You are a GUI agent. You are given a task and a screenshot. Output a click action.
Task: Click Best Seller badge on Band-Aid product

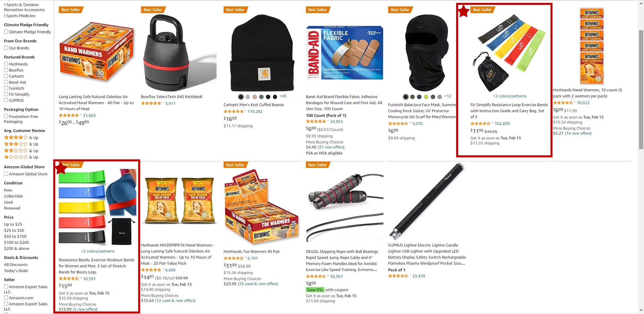(x=317, y=10)
